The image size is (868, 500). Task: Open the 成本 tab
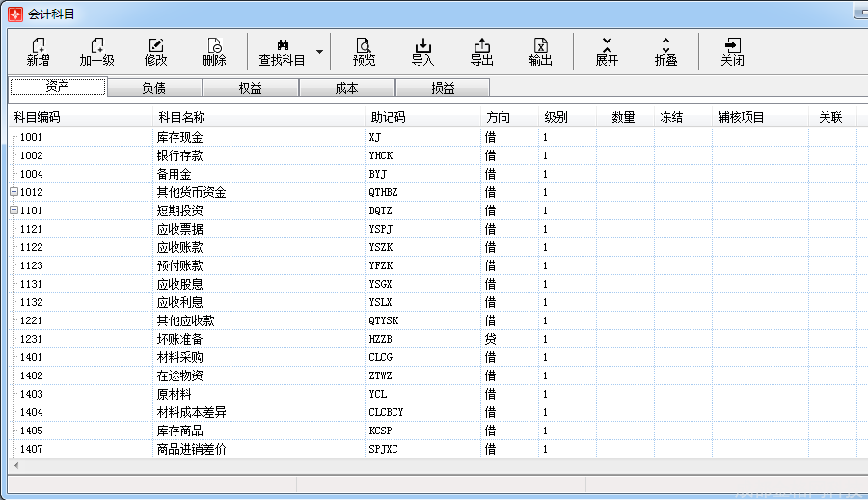[x=347, y=88]
